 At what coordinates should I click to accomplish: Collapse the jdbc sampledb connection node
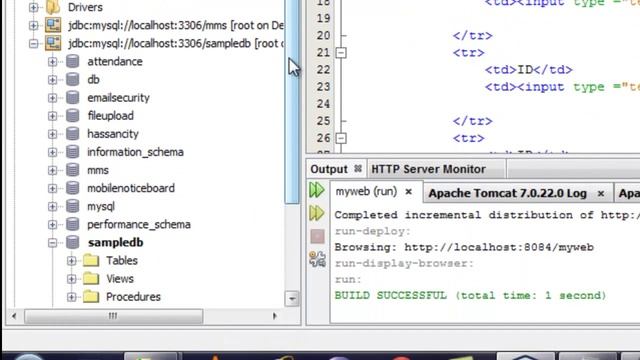[33, 43]
